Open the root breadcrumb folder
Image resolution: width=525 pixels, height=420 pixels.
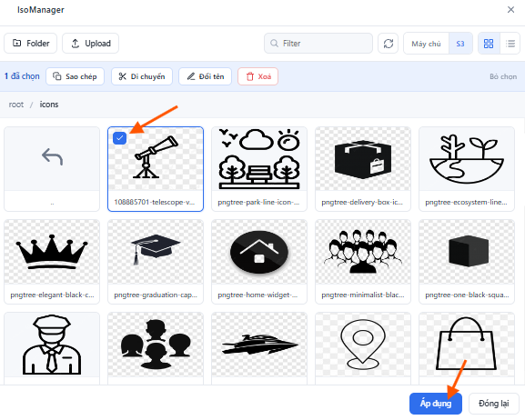[x=16, y=105]
